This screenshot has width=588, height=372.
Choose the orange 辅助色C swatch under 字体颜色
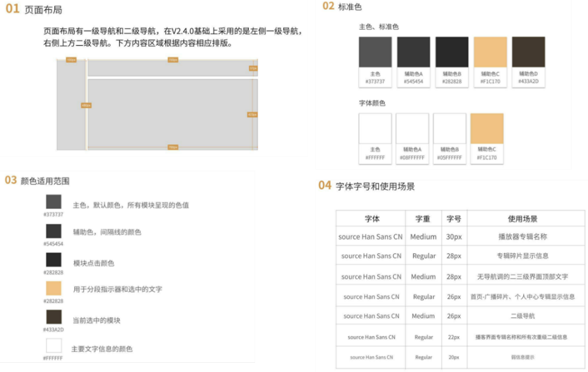(487, 129)
